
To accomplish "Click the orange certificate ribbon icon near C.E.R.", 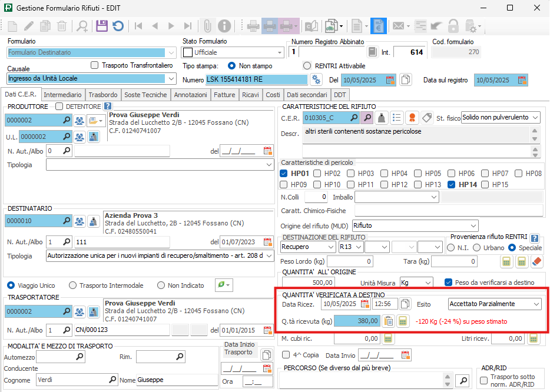I will pos(412,118).
